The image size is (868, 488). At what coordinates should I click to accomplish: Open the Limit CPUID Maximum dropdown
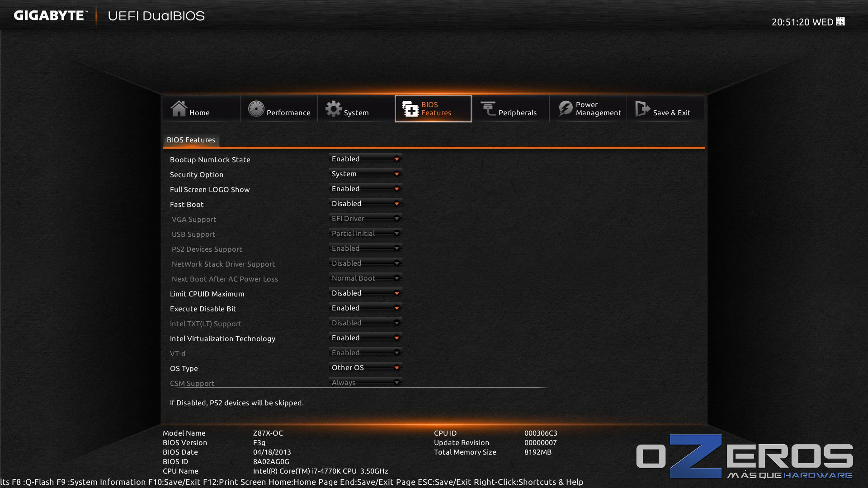[x=365, y=293]
